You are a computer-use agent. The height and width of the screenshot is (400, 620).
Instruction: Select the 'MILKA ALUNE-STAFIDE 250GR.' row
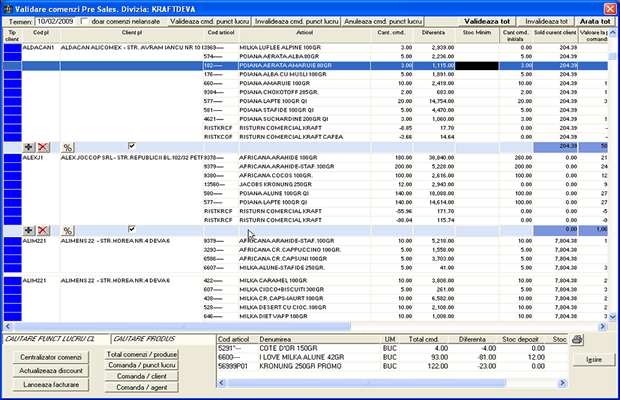click(305, 268)
